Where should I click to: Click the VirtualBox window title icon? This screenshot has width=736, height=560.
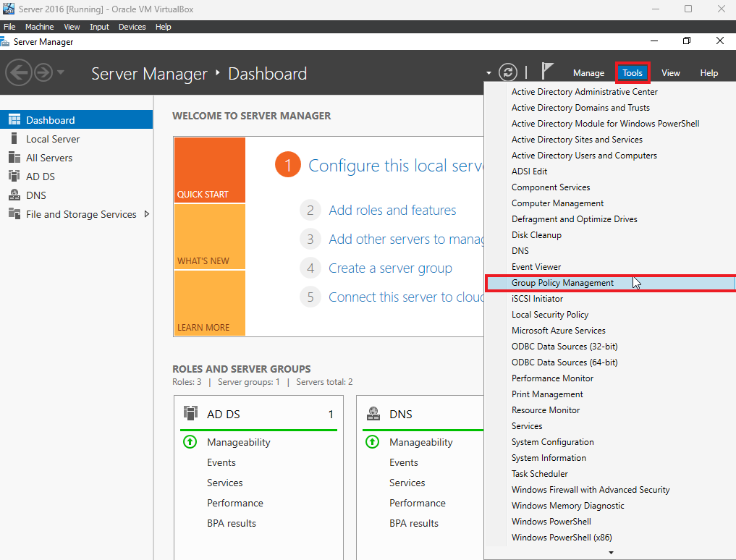9,9
